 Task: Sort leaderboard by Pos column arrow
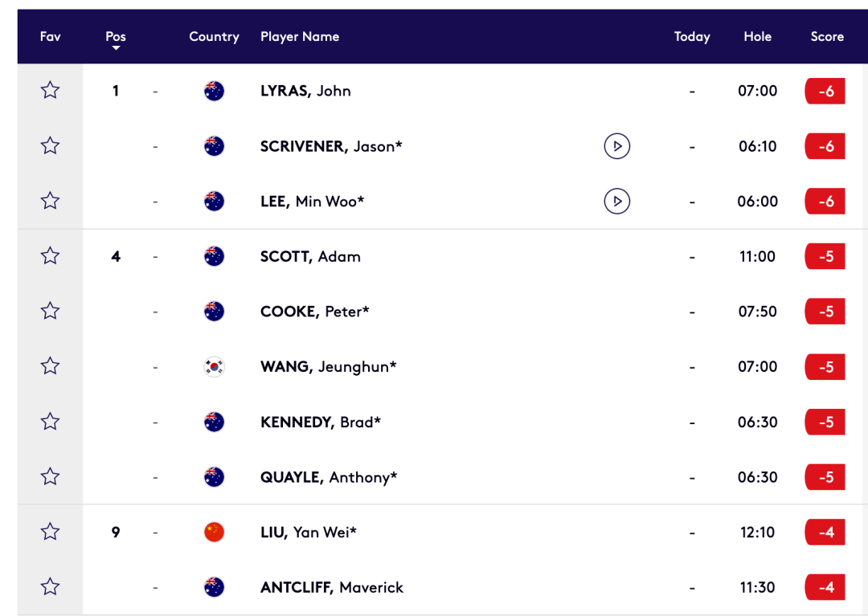pyautogui.click(x=116, y=48)
